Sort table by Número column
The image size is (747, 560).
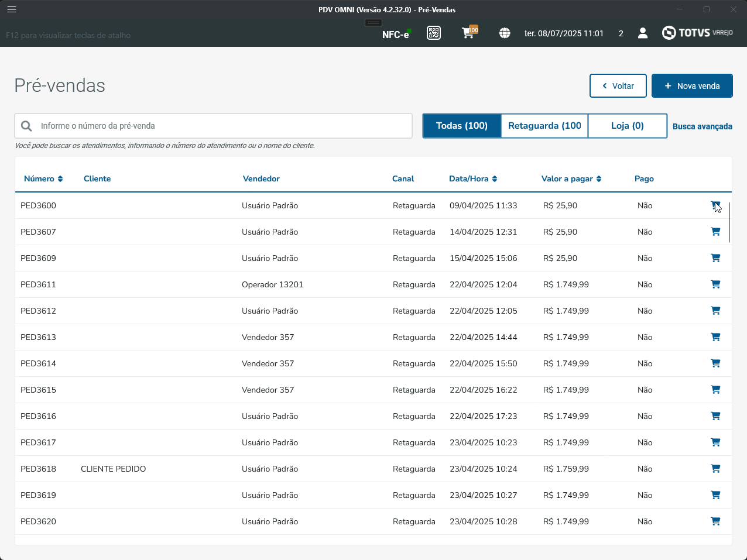pos(43,178)
